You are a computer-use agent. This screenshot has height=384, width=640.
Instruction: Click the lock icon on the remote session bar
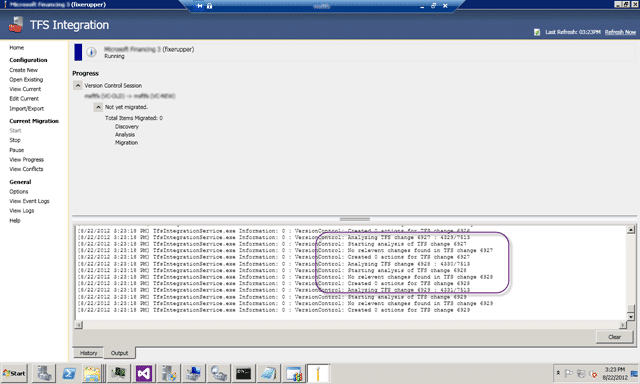[209, 6]
